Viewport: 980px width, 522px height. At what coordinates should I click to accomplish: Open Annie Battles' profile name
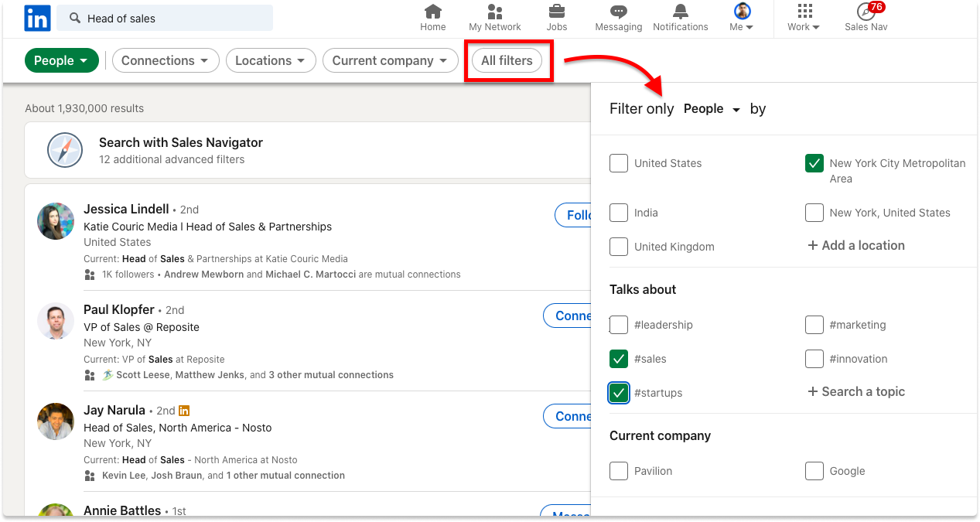point(122,510)
